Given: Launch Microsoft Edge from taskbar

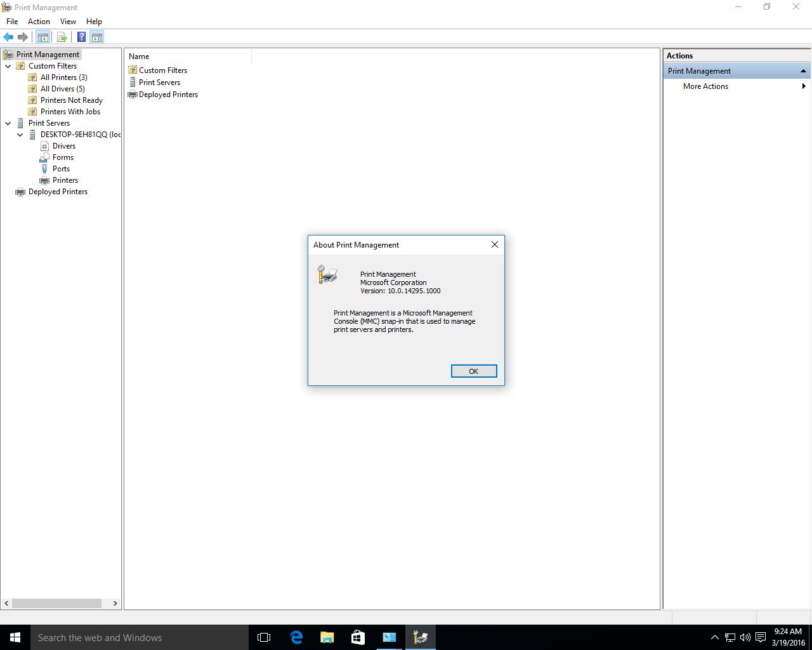Looking at the screenshot, I should click(x=296, y=637).
